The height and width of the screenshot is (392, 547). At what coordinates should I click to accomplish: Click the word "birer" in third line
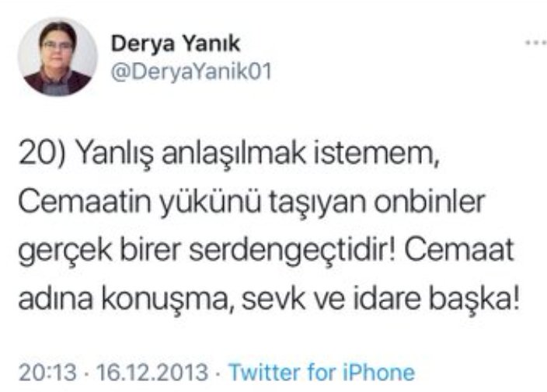tap(151, 251)
